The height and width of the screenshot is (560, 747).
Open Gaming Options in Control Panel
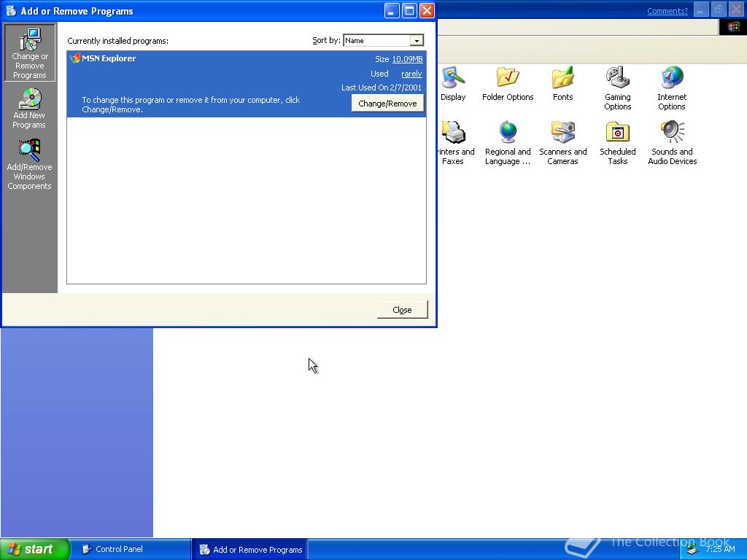617,88
